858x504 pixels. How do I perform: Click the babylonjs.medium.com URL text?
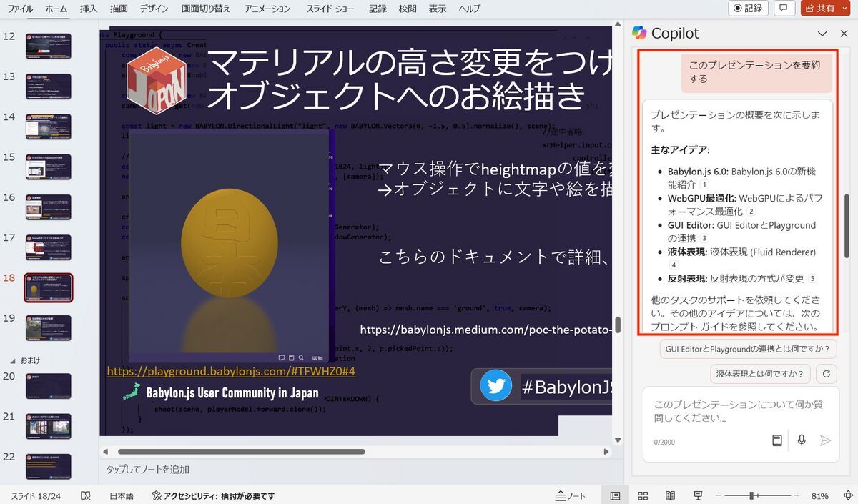(486, 330)
